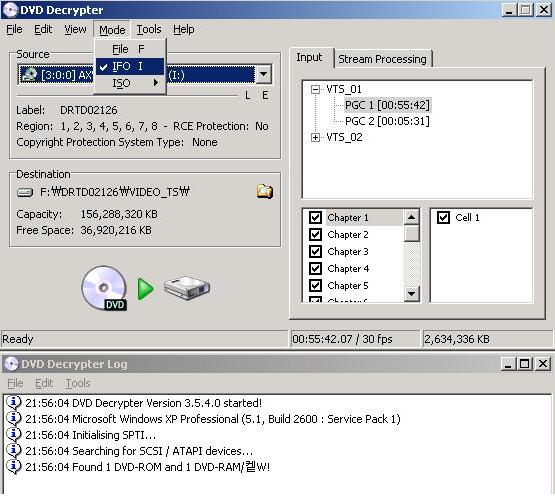The width and height of the screenshot is (555, 497).
Task: Click info icon of 'Initialising SPTI' line
Action: coord(14,435)
